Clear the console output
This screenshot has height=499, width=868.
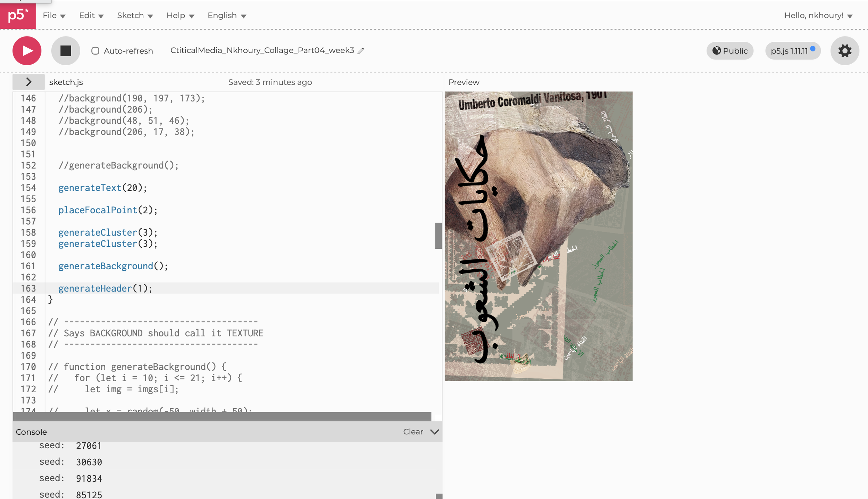413,432
